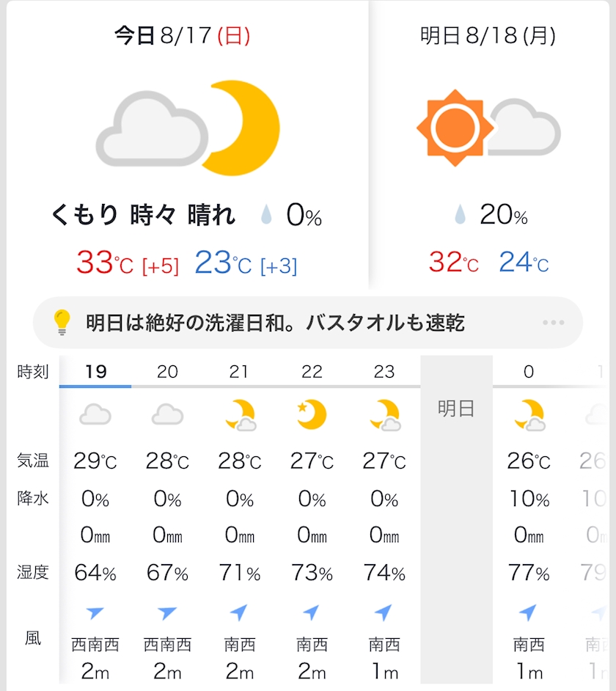Tap the raindrop icon beside today's 0%

[x=267, y=216]
